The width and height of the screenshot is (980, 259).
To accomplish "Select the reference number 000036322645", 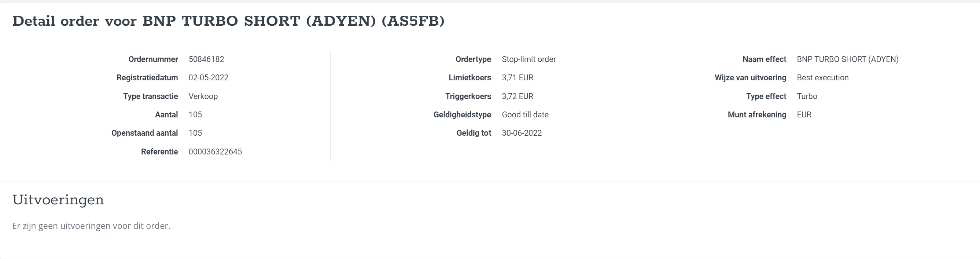I will tap(215, 152).
